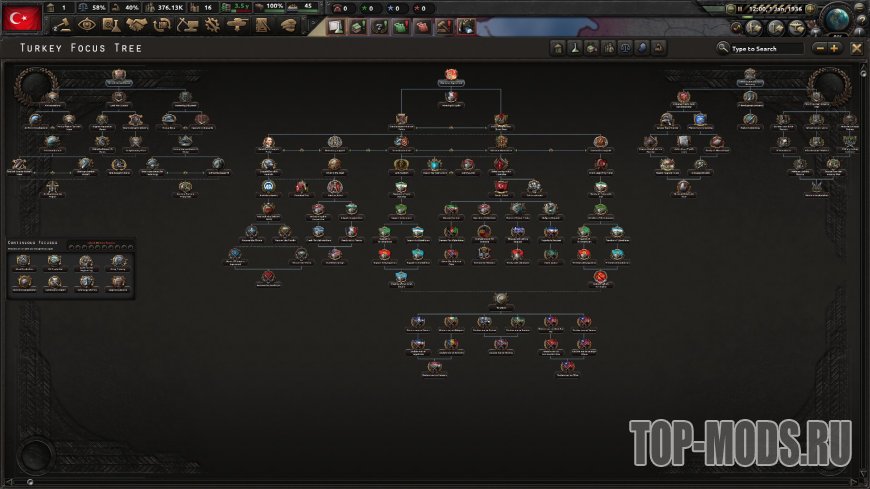Open the Decisions gavel icon
Viewport: 870px width, 489px height.
click(x=62, y=25)
